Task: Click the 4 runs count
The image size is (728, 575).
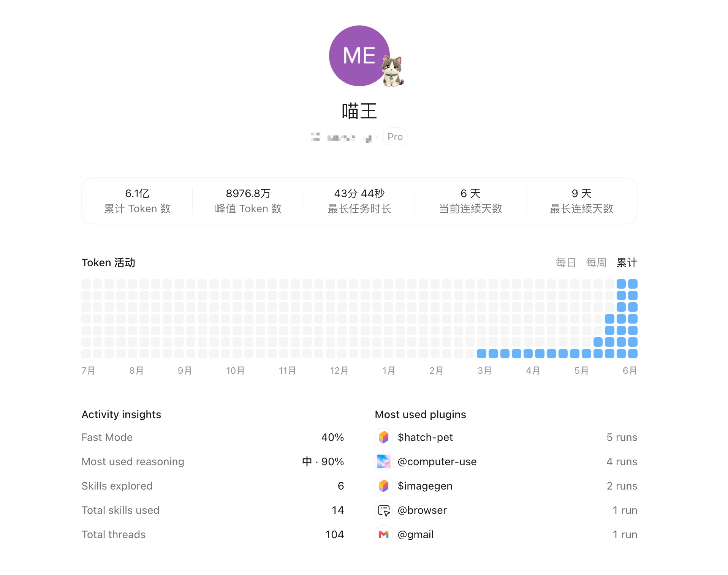Action: coord(622,461)
